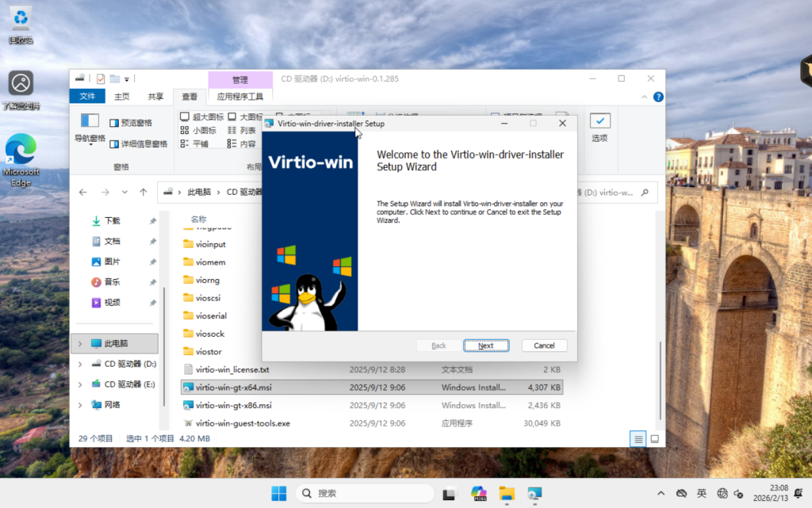This screenshot has height=508, width=812.
Task: Expand the CD 驱动器 (D:) tree node
Action: (x=79, y=364)
